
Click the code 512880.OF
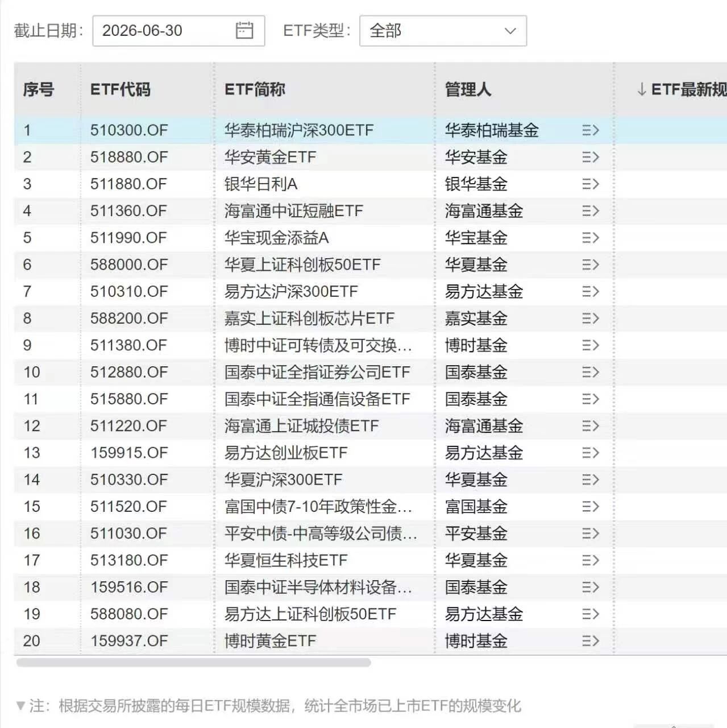click(129, 372)
